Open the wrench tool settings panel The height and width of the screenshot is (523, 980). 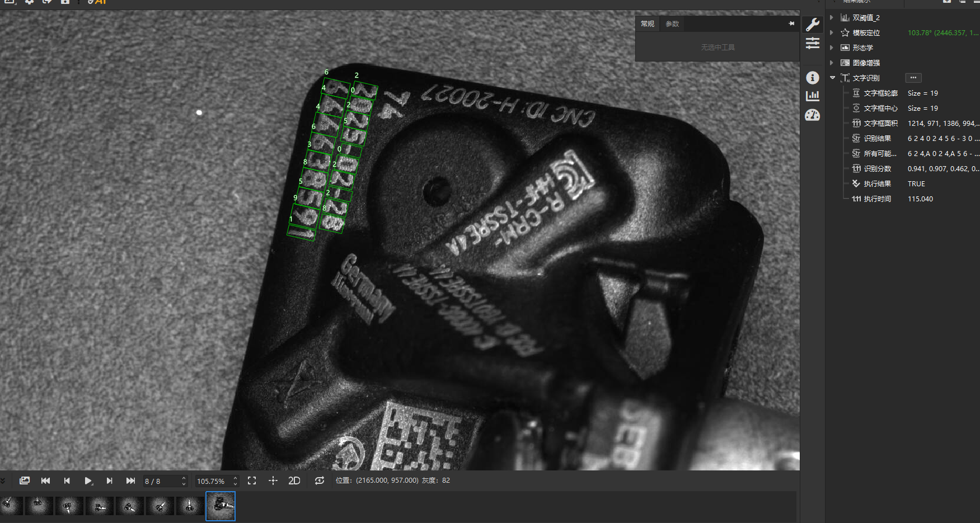[x=813, y=24]
